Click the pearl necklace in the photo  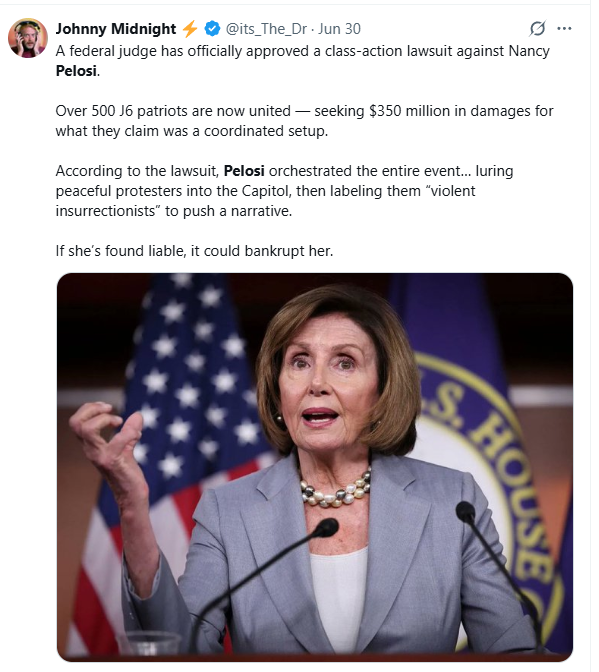335,490
